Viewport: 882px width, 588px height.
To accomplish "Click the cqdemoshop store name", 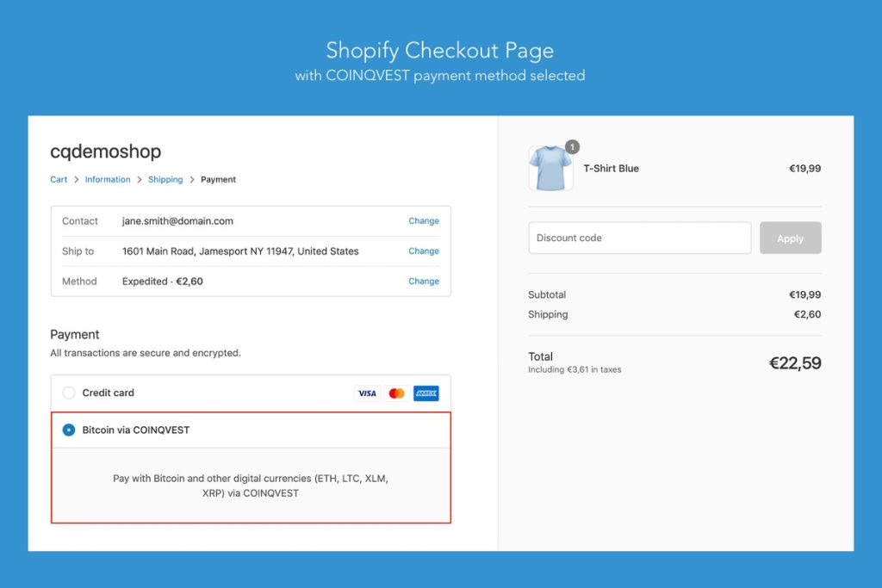I will [105, 152].
